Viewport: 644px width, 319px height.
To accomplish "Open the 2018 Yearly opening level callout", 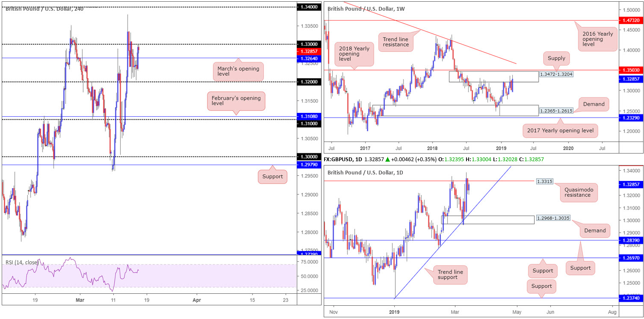I will 353,55.
